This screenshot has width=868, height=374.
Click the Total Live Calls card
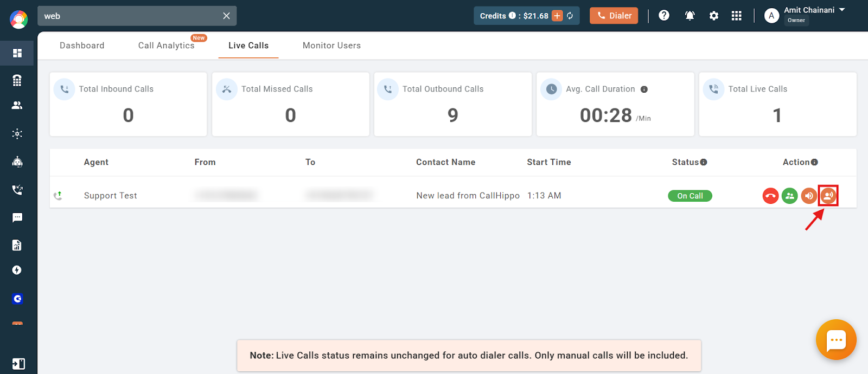777,104
